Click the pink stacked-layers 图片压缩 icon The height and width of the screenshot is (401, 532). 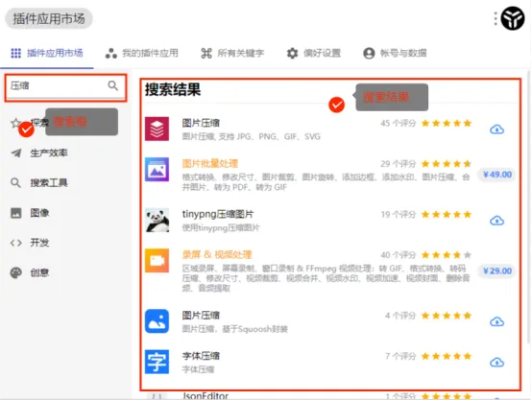click(157, 129)
